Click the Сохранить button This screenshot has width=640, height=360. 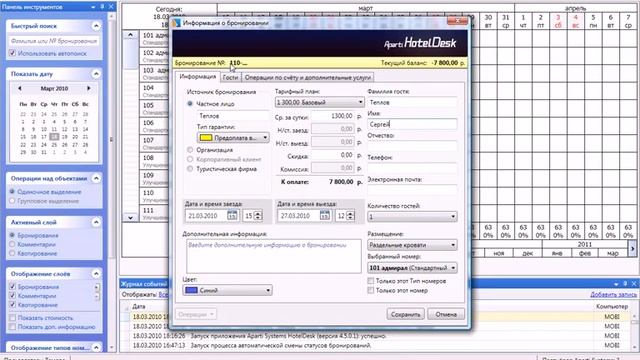pyautogui.click(x=405, y=314)
